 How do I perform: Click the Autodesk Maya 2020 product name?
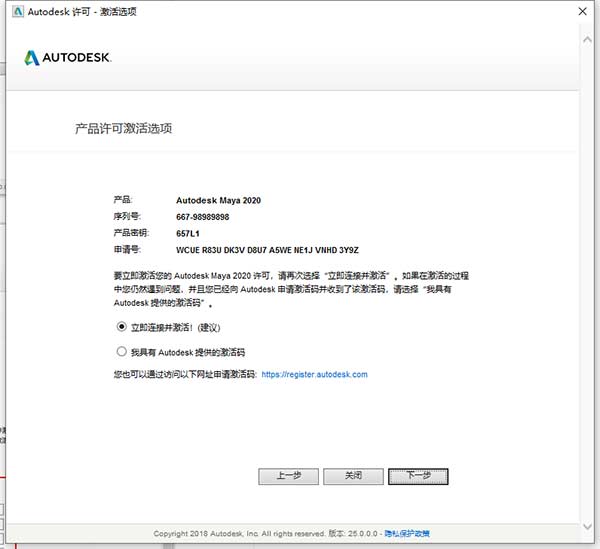point(218,200)
